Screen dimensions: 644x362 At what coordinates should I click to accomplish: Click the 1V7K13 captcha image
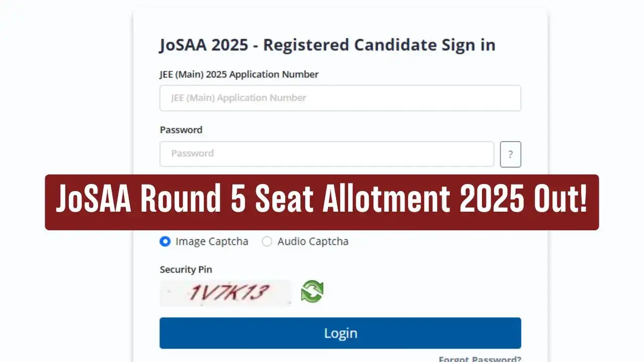point(225,293)
